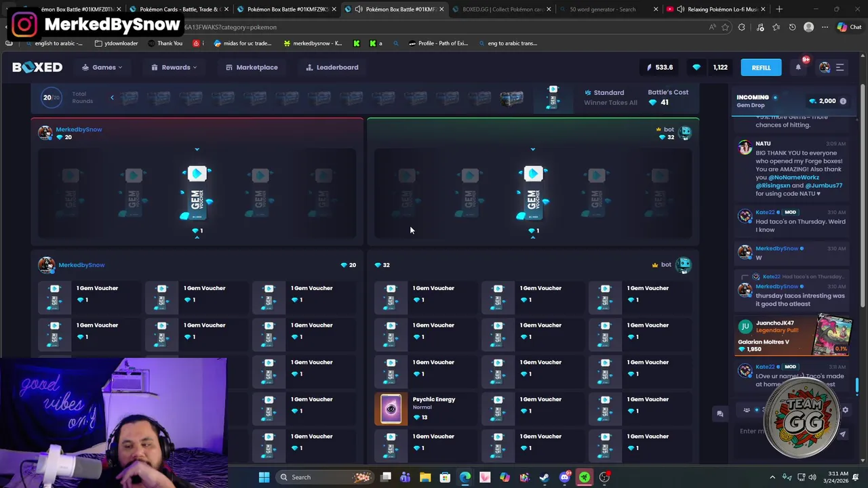Open the notifications bell with 9+ badge

[799, 66]
